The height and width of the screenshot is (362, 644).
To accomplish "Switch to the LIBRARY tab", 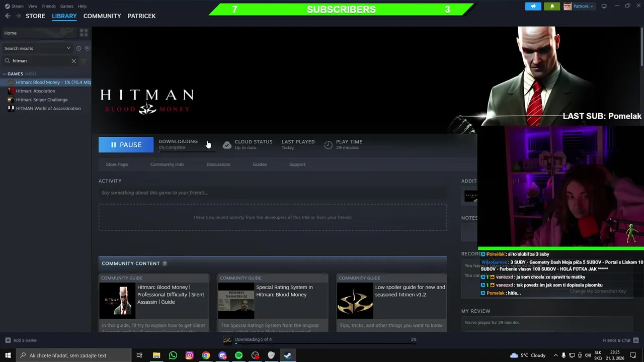I will click(64, 16).
